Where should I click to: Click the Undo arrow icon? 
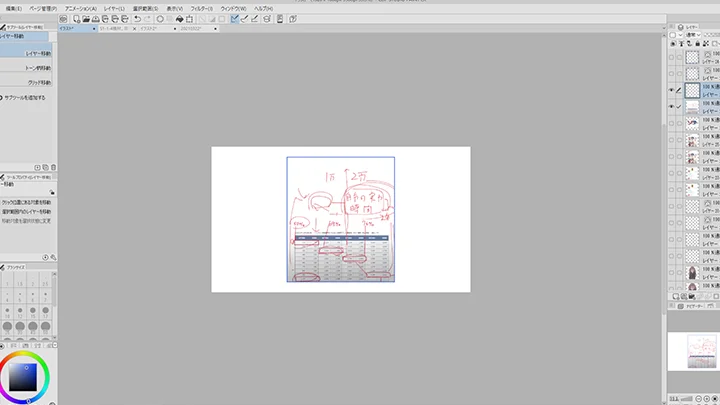pyautogui.click(x=137, y=19)
